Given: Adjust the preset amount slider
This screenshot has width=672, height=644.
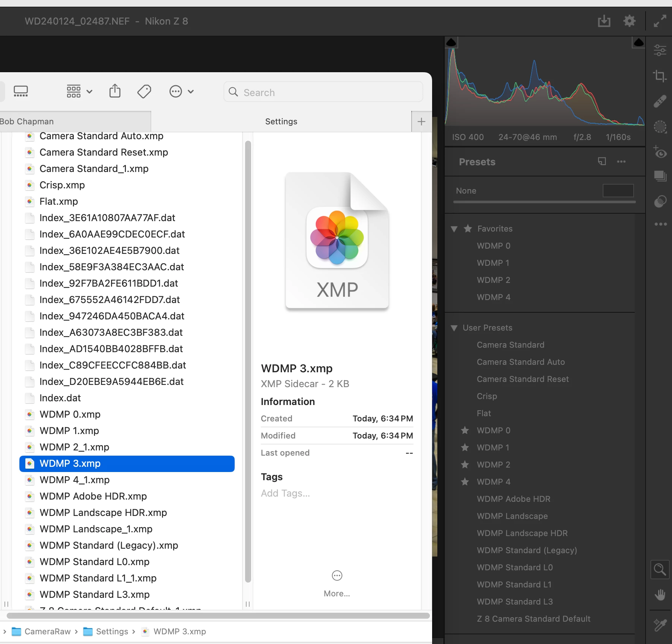Looking at the screenshot, I should (544, 202).
